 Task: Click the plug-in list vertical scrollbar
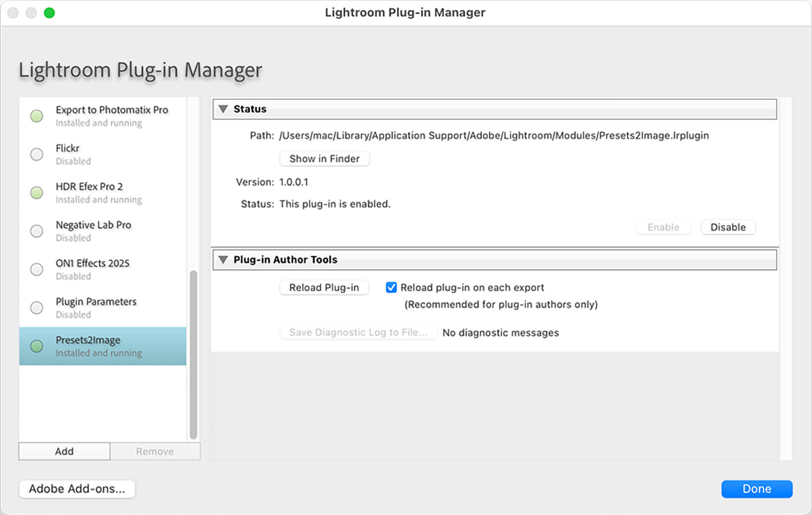click(x=194, y=354)
